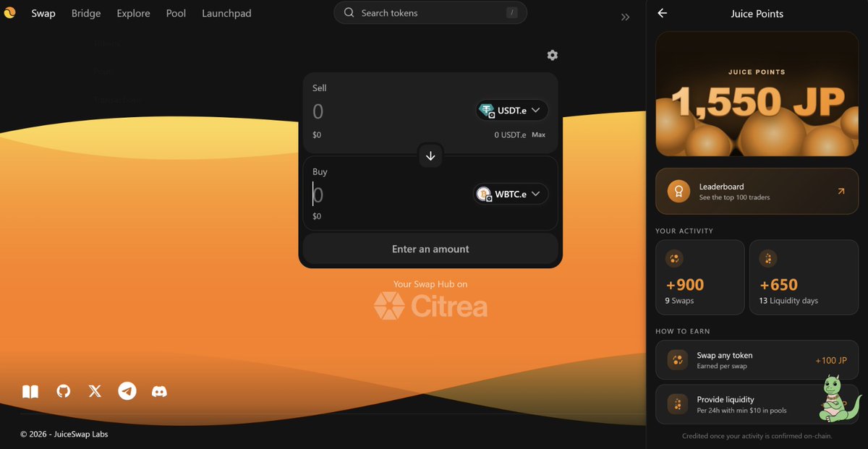This screenshot has height=449, width=868.
Task: Click the Liquidity days activity icon
Action: pos(768,258)
